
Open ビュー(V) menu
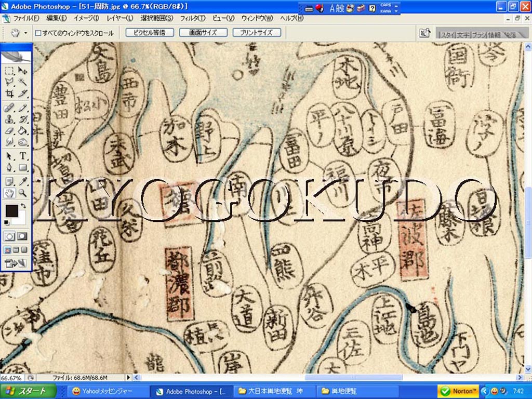(x=223, y=18)
